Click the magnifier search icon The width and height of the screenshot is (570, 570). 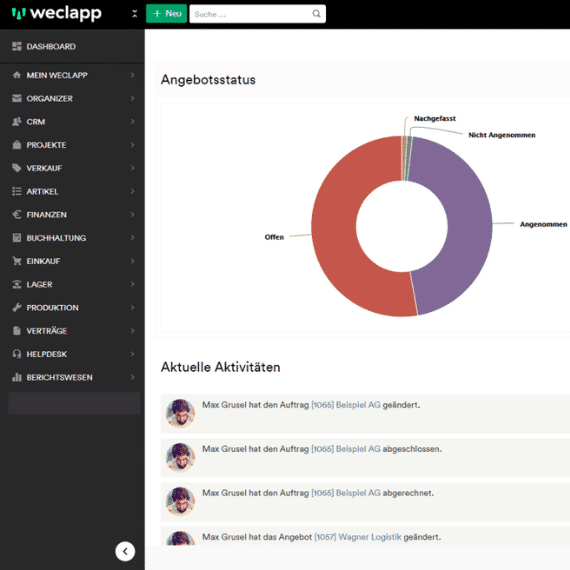coord(316,14)
